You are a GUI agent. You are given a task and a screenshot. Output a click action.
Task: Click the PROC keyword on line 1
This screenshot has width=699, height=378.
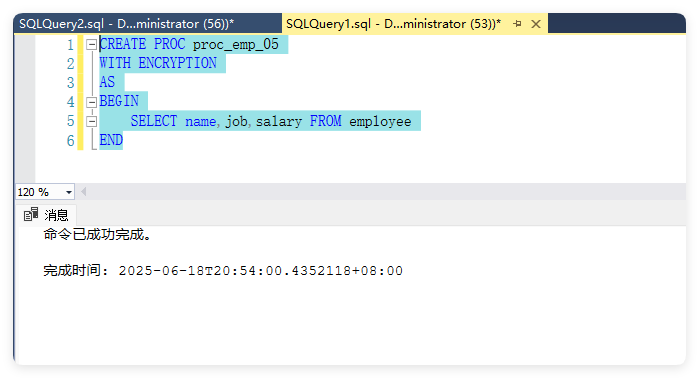169,44
